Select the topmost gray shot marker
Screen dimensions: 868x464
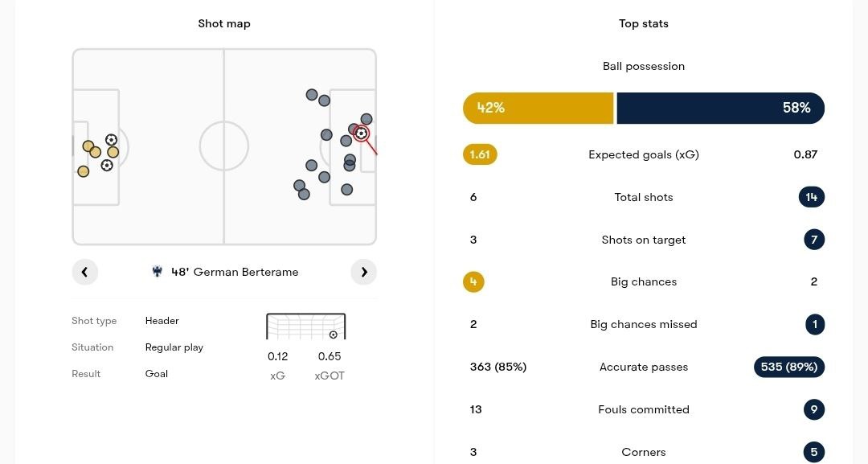click(311, 95)
